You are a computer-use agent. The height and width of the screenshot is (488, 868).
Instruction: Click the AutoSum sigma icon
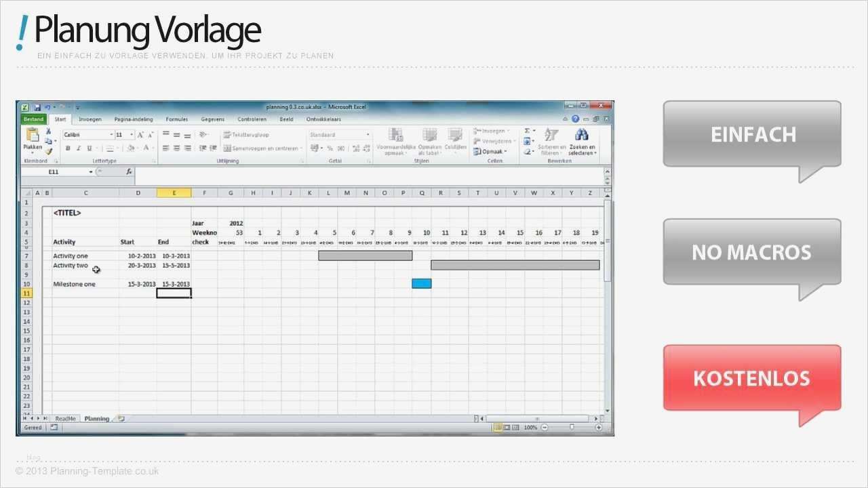tap(526, 131)
